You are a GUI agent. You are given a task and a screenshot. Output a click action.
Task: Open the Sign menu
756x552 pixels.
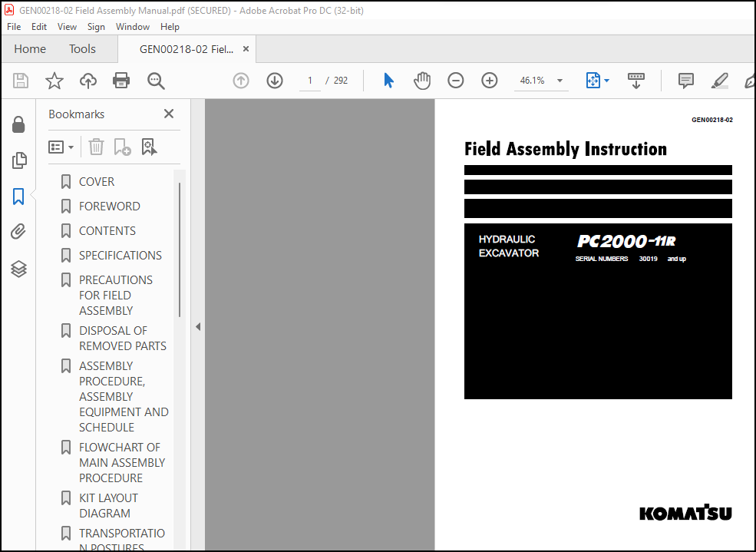tap(96, 27)
